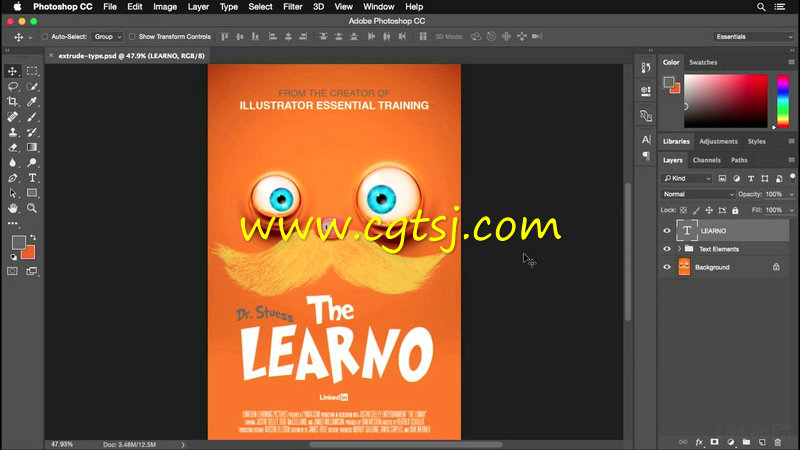The image size is (800, 450).
Task: Switch to the Adjustments tab
Action: [x=718, y=141]
